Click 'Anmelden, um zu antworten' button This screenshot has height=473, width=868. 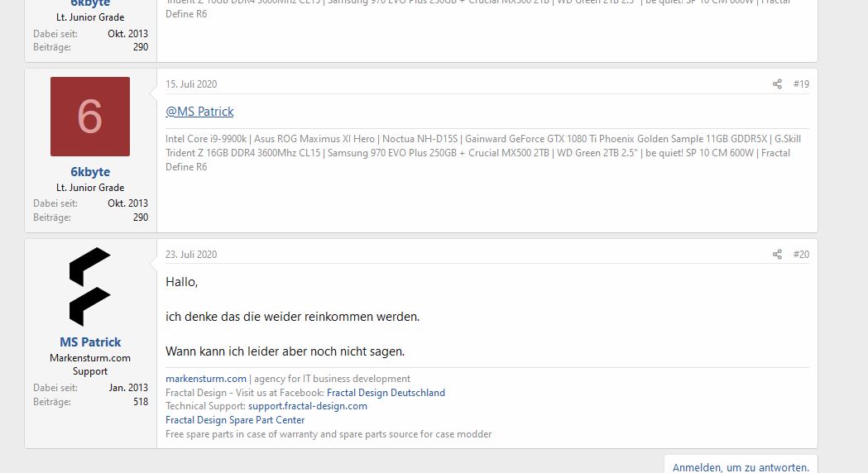(x=741, y=467)
